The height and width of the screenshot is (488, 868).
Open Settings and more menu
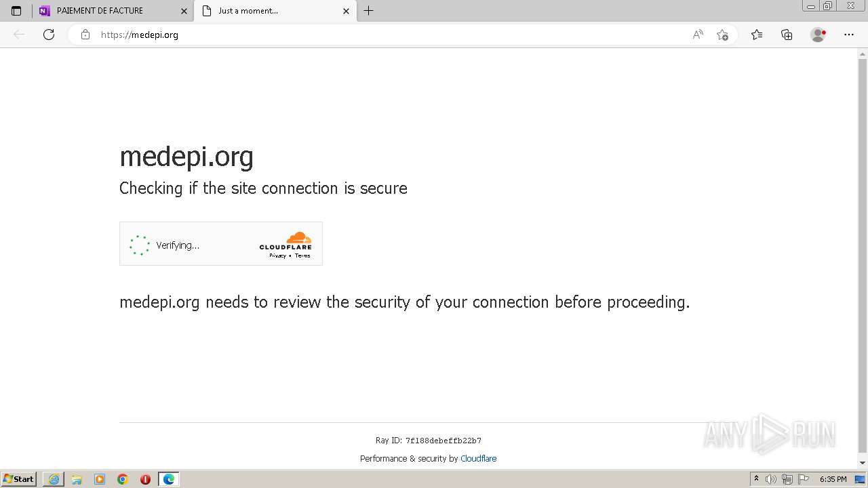(849, 35)
